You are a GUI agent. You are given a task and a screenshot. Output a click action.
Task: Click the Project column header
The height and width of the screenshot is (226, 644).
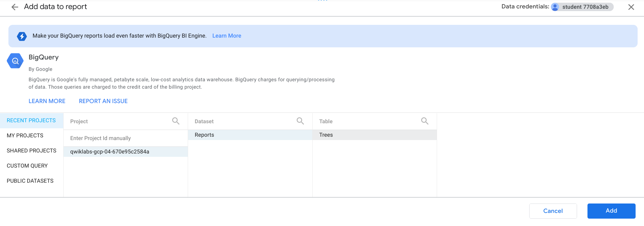tap(79, 122)
